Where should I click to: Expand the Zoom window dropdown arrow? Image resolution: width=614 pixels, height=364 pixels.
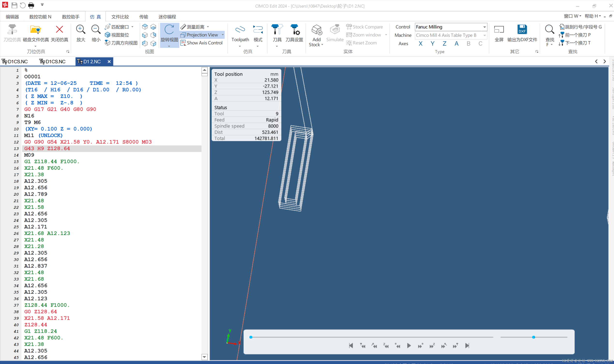(386, 35)
